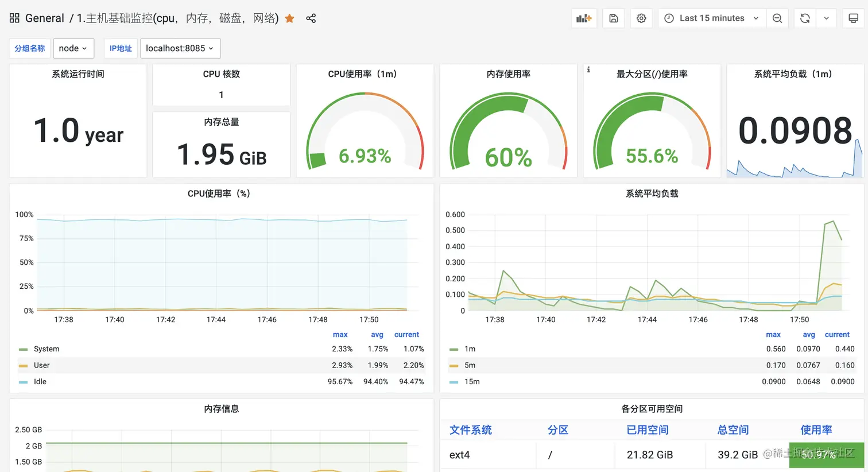Open the 1.主机基础监控 dashboard title
The image size is (868, 472).
click(178, 18)
